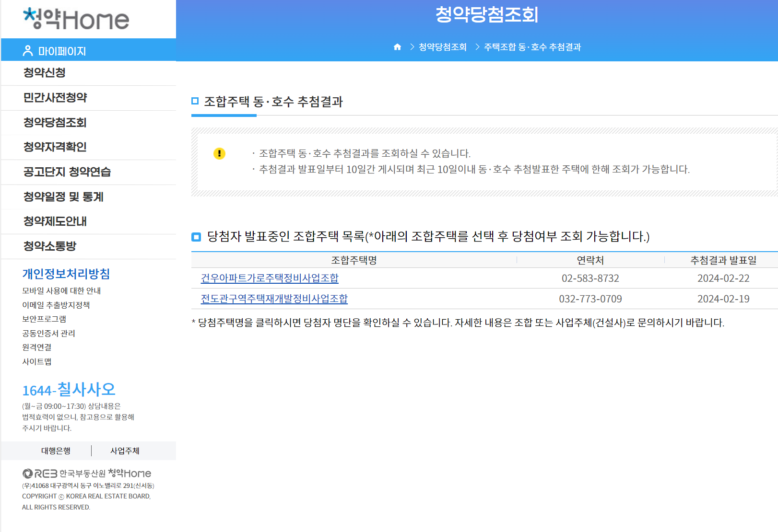Open 청약제도안내 sidebar item
Image resolution: width=778 pixels, height=532 pixels.
55,221
